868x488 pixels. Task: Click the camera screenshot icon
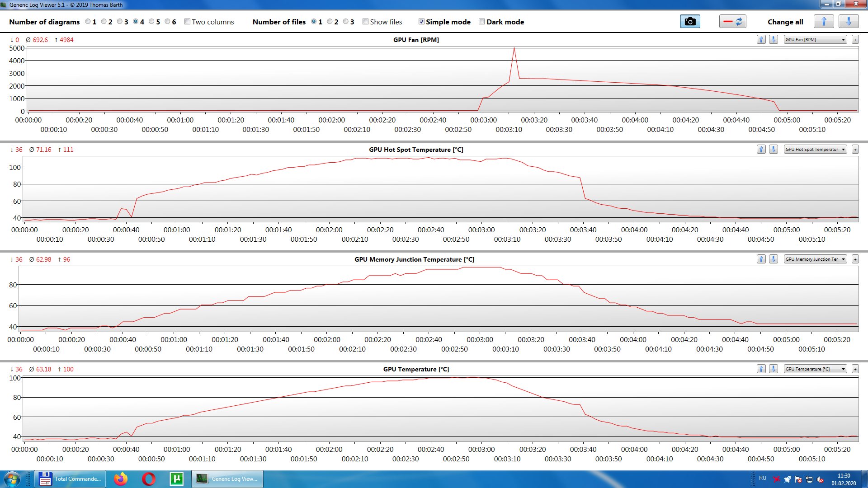pyautogui.click(x=690, y=22)
